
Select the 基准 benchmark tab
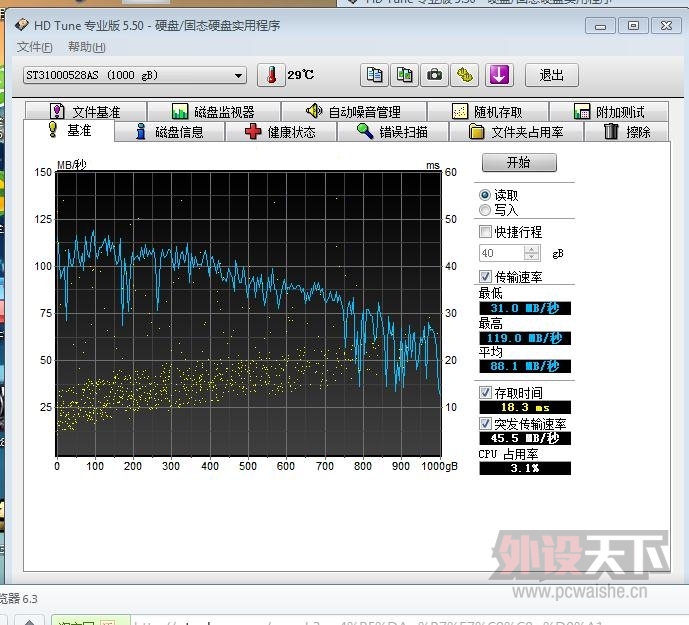pyautogui.click(x=69, y=131)
